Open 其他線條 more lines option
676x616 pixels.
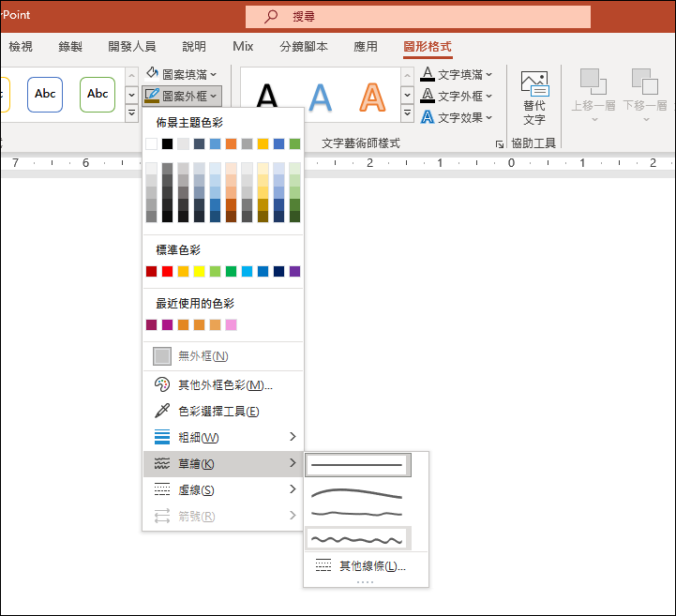[366, 566]
